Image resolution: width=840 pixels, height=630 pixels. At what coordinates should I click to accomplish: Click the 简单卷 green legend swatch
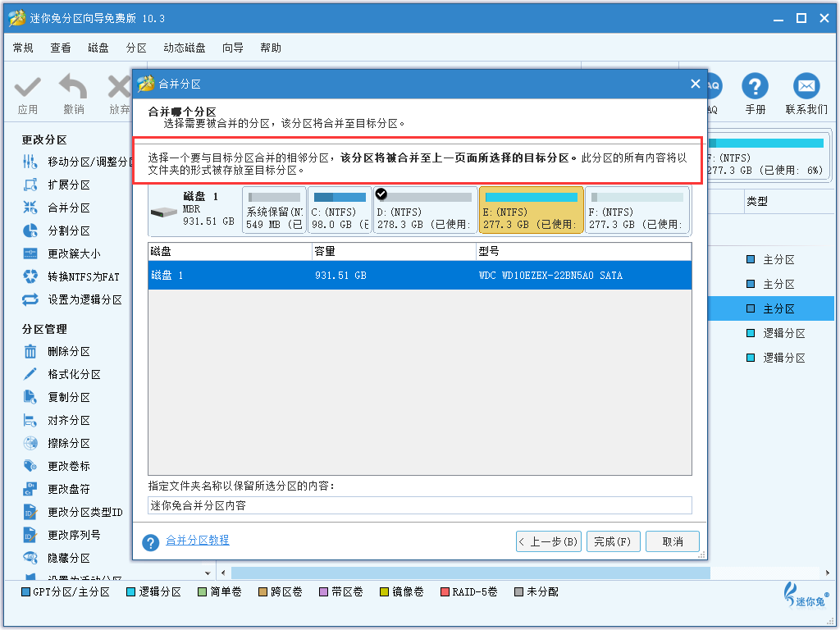[x=202, y=592]
